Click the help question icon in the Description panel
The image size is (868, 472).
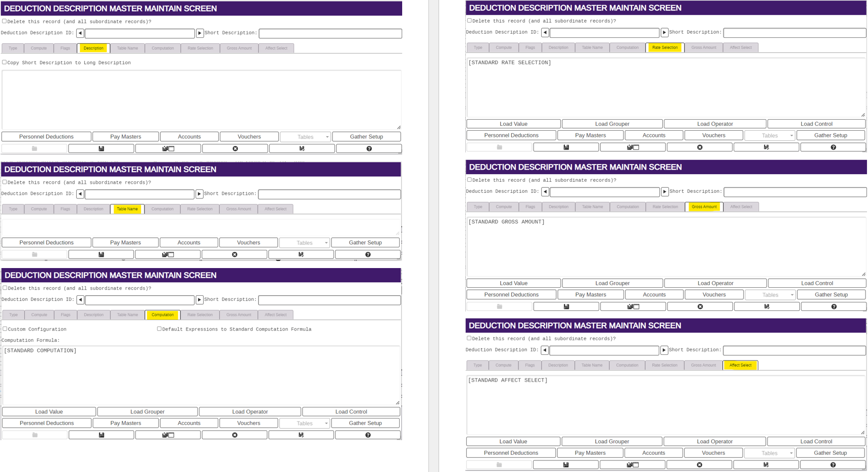point(369,148)
